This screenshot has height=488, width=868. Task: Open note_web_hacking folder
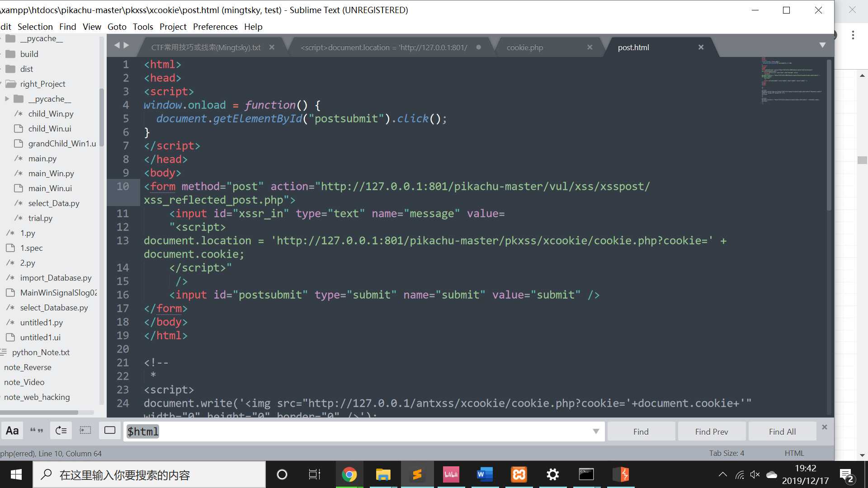[x=37, y=397]
